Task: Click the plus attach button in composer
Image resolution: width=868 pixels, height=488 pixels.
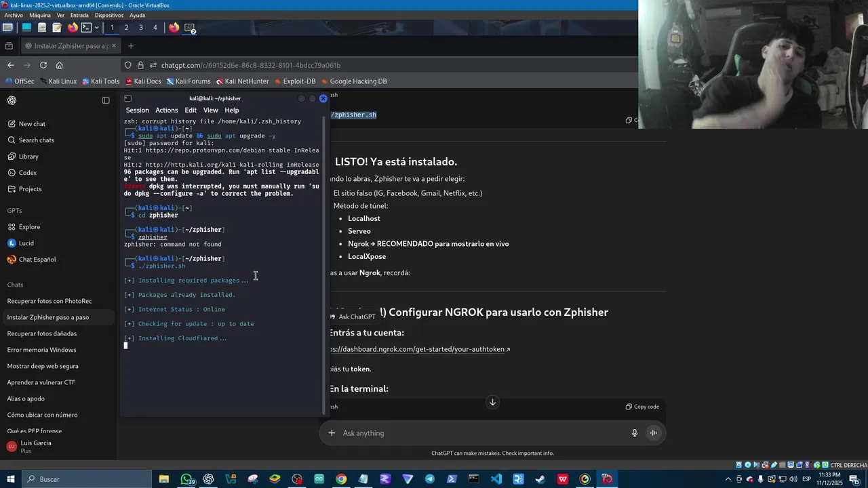Action: 332,433
